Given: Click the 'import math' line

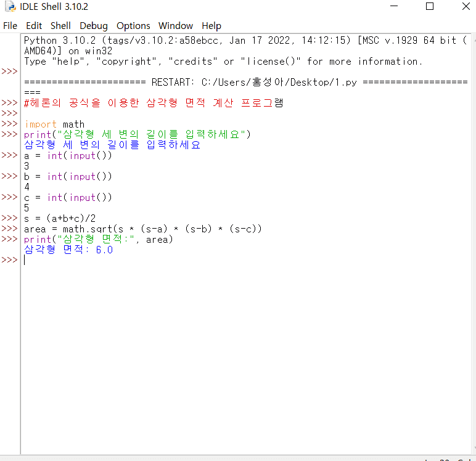Looking at the screenshot, I should [x=54, y=124].
